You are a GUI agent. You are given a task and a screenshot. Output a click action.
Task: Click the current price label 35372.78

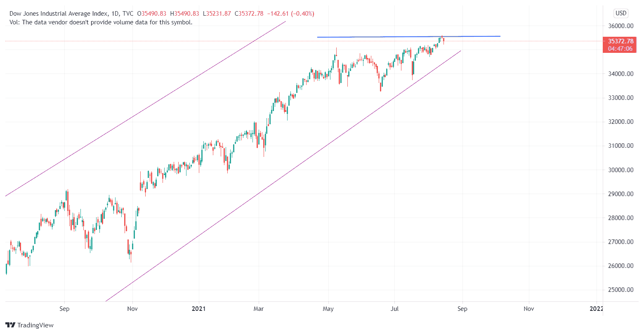620,41
